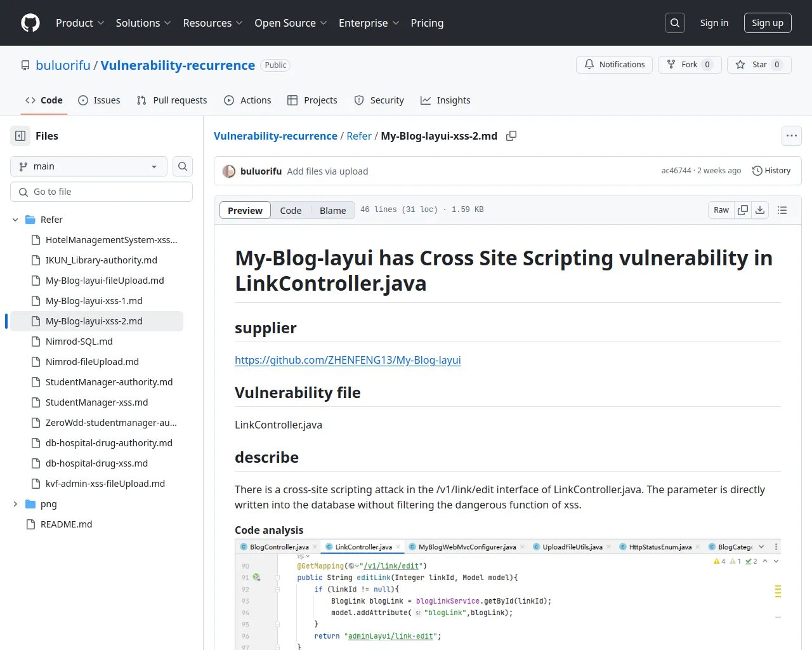Open the Projects tab
Screen dimensions: 812x650
(x=312, y=100)
